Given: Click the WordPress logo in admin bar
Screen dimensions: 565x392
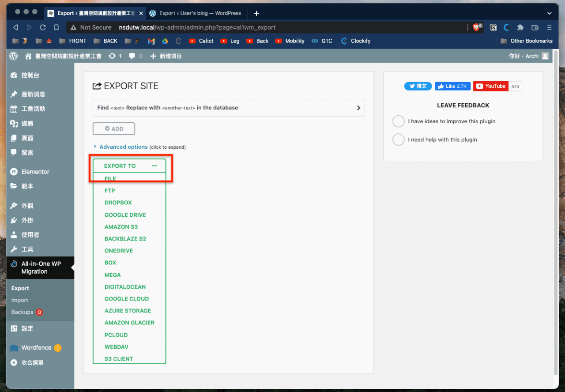Looking at the screenshot, I should [14, 56].
